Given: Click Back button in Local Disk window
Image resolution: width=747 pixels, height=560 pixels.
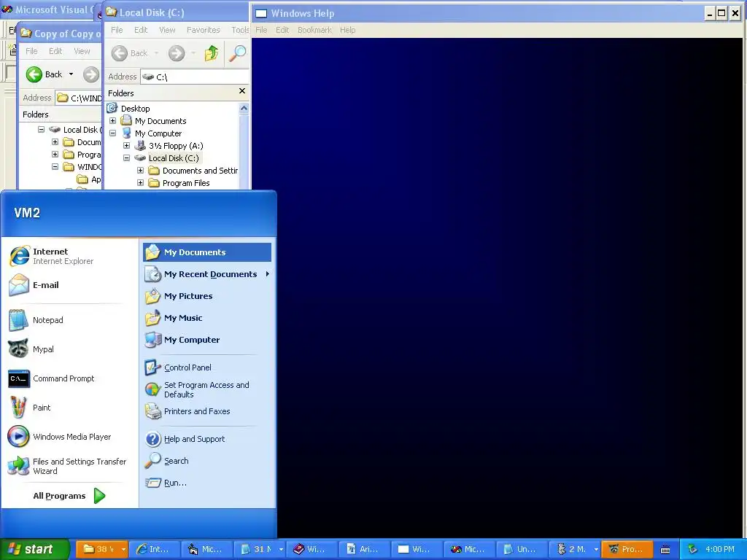Looking at the screenshot, I should point(130,52).
